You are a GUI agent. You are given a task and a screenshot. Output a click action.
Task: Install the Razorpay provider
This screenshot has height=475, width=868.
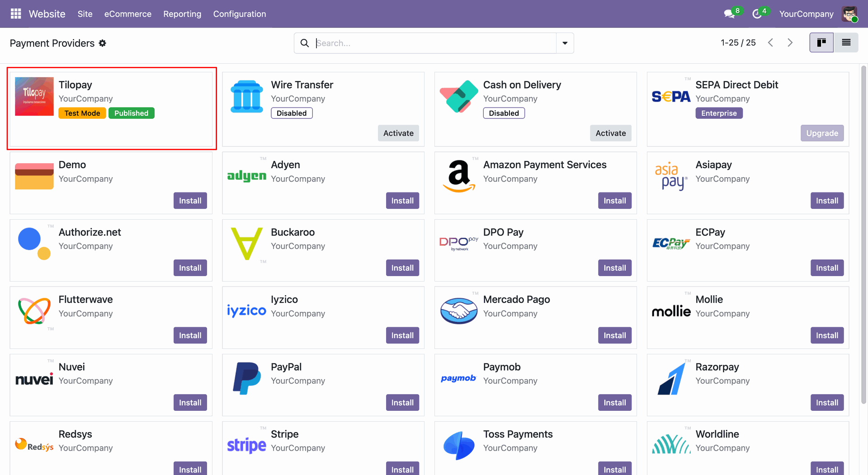coord(827,402)
